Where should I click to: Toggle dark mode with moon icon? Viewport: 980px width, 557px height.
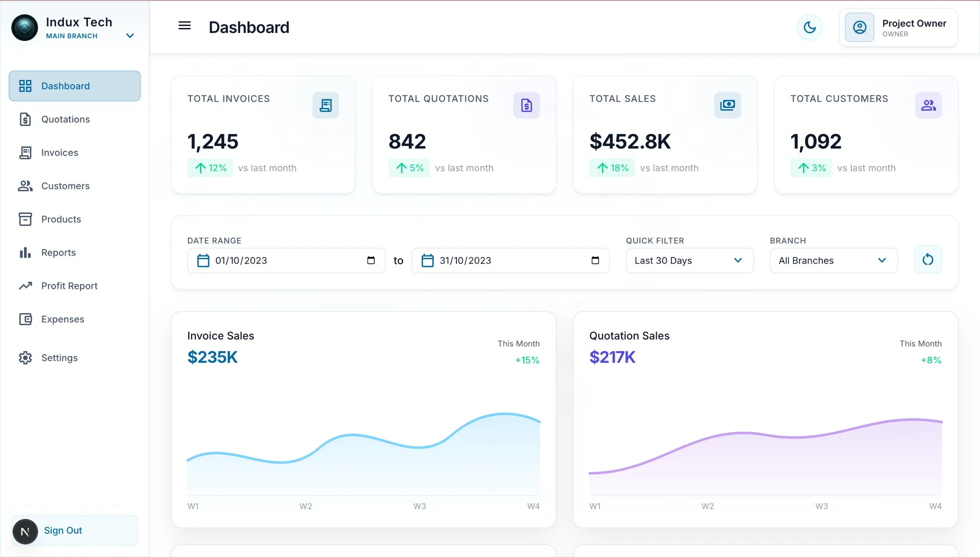coord(809,27)
